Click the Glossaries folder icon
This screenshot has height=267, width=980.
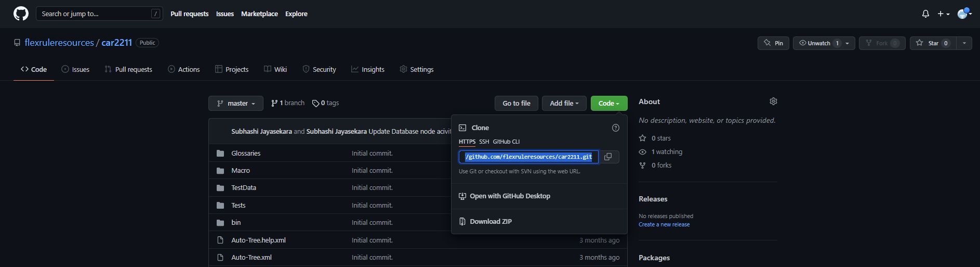coord(220,153)
